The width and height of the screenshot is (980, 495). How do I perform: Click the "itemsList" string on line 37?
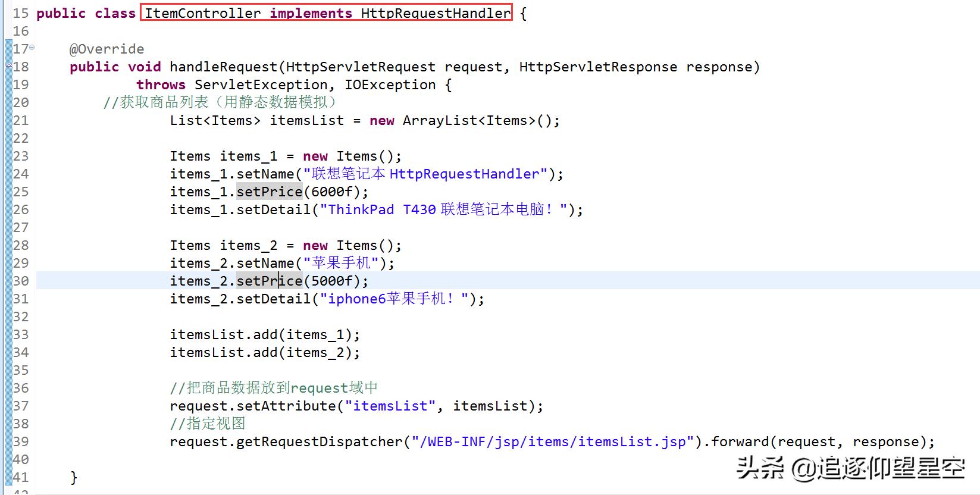[390, 406]
